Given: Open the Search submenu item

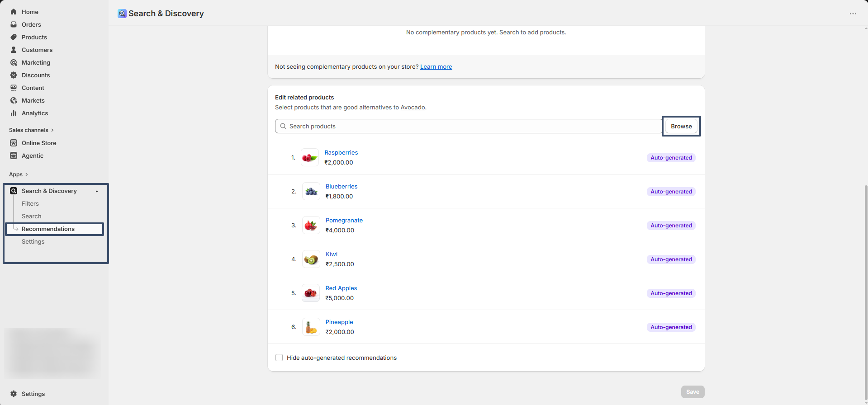Looking at the screenshot, I should [32, 217].
